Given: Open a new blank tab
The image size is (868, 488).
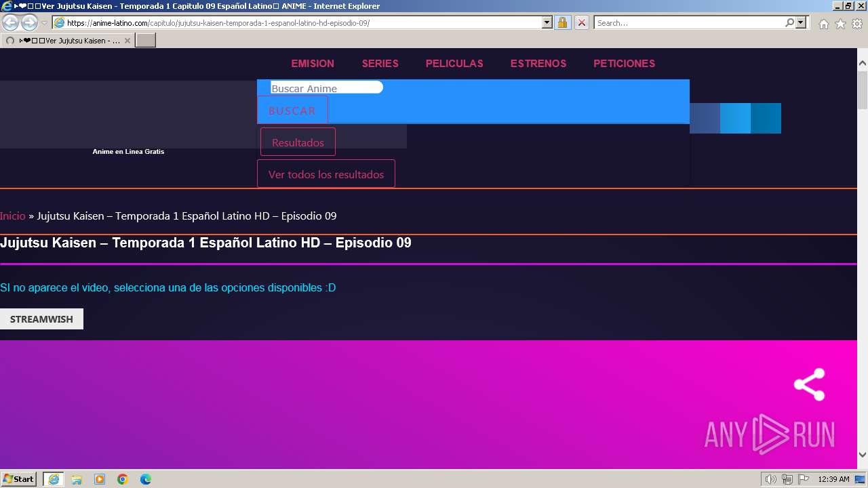Looking at the screenshot, I should click(146, 41).
